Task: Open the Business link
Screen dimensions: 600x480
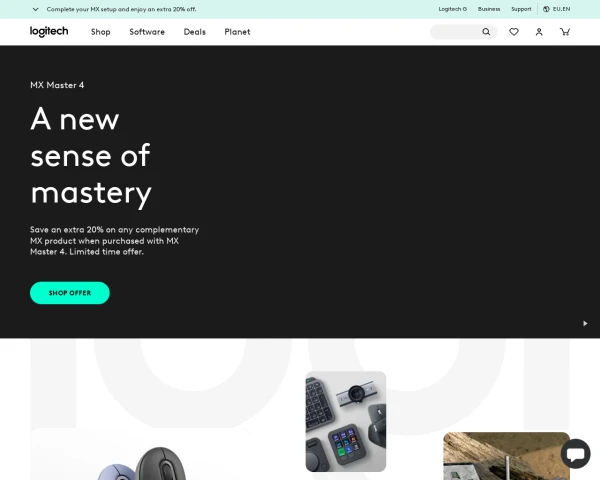Action: 489,9
